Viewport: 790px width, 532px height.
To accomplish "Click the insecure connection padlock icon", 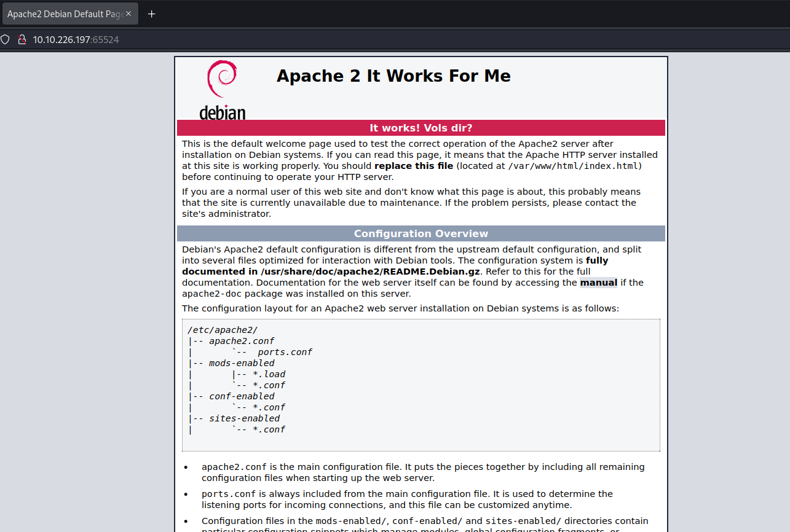I will click(x=22, y=39).
